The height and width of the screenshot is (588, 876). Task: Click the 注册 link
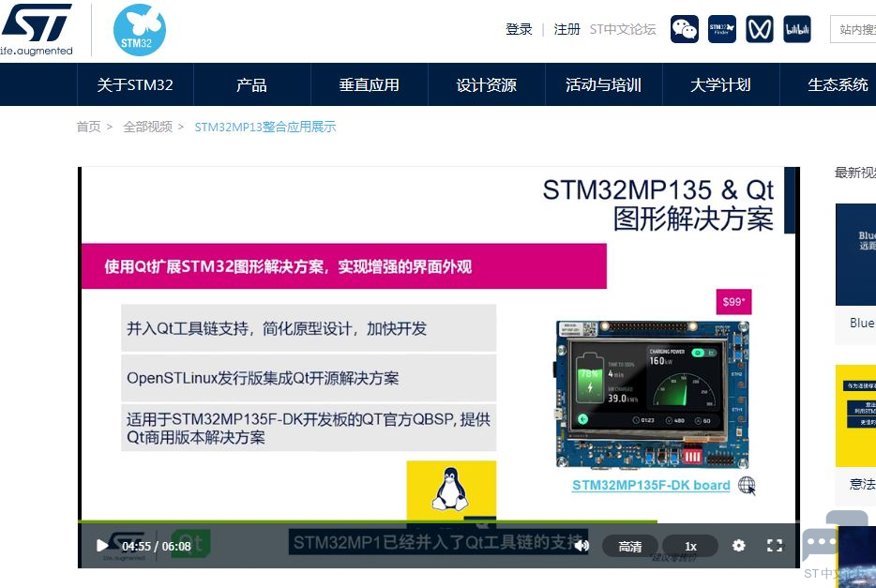pos(567,29)
